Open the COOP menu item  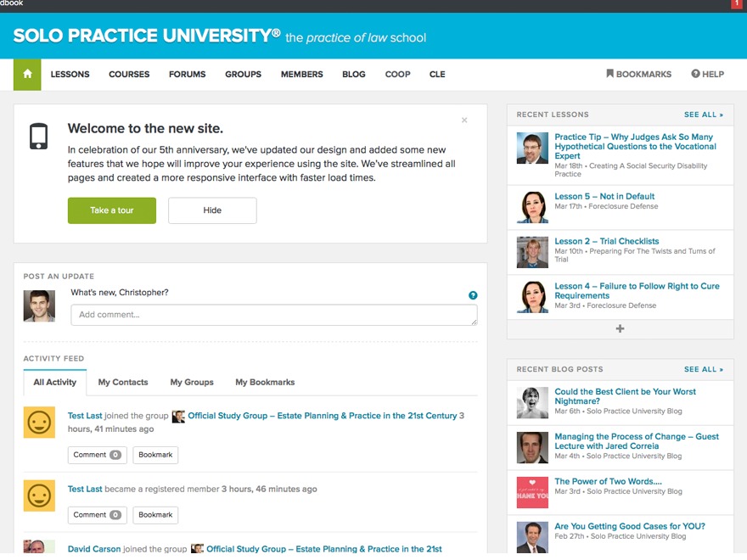click(x=398, y=75)
